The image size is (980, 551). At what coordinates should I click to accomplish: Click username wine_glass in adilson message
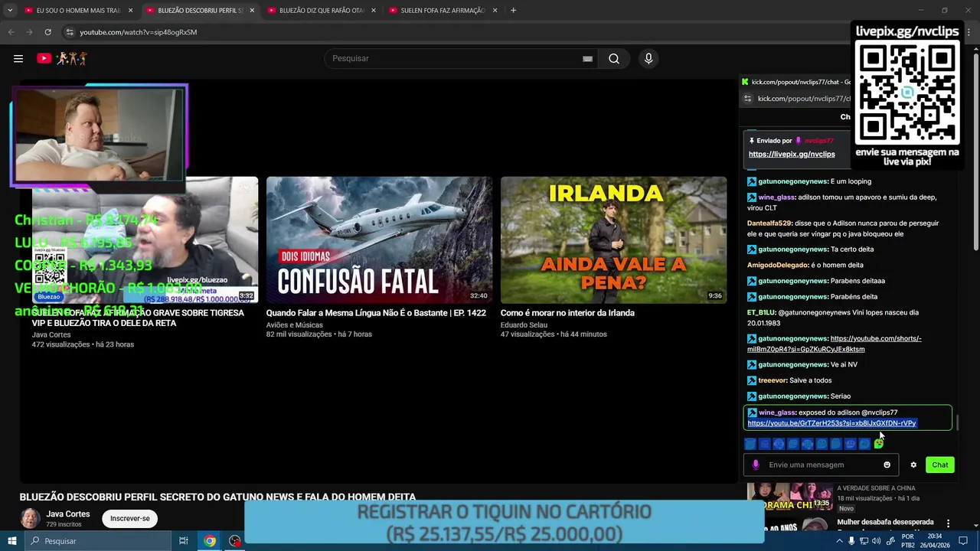point(776,197)
